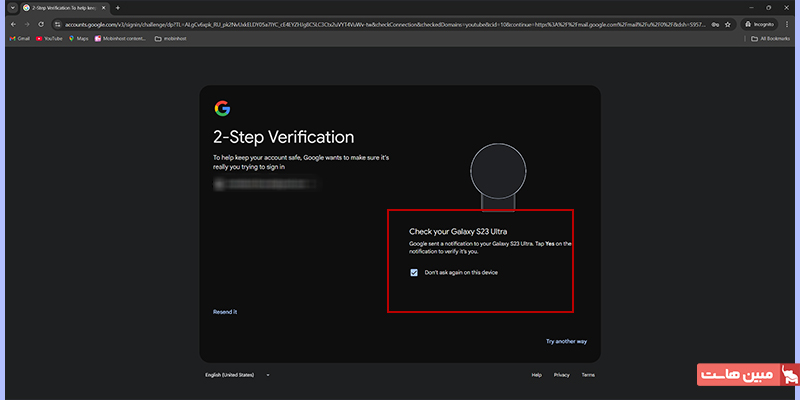The image size is (800, 400).
Task: Open the English (United States) language dropdown
Action: point(237,375)
